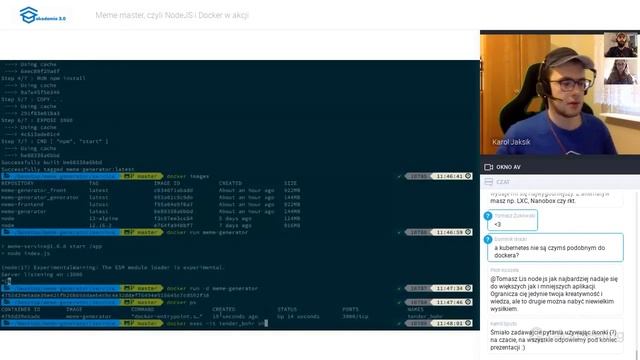Image resolution: width=640 pixels, height=360 pixels.
Task: Click master branch segment on 'docker images' line
Action: pyautogui.click(x=141, y=176)
